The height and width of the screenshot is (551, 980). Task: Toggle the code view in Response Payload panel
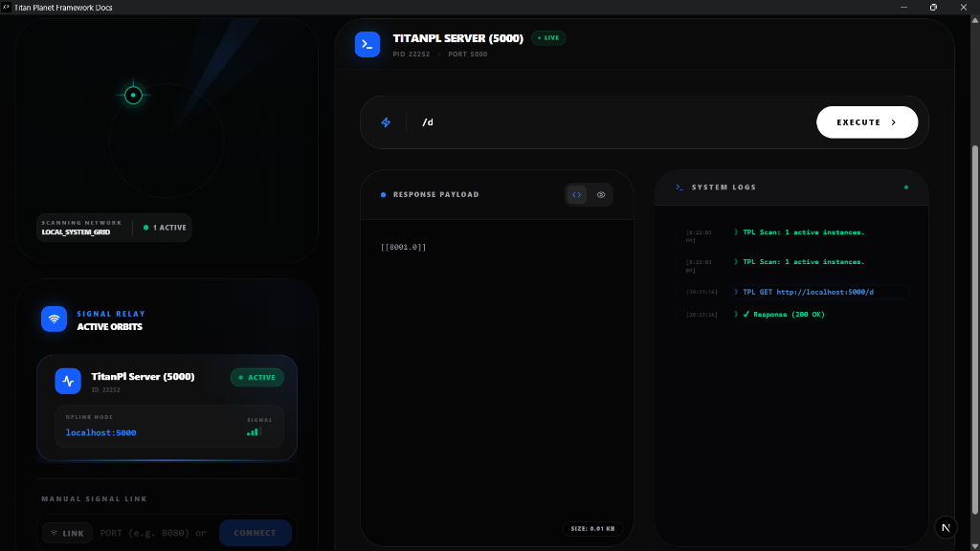click(x=576, y=194)
